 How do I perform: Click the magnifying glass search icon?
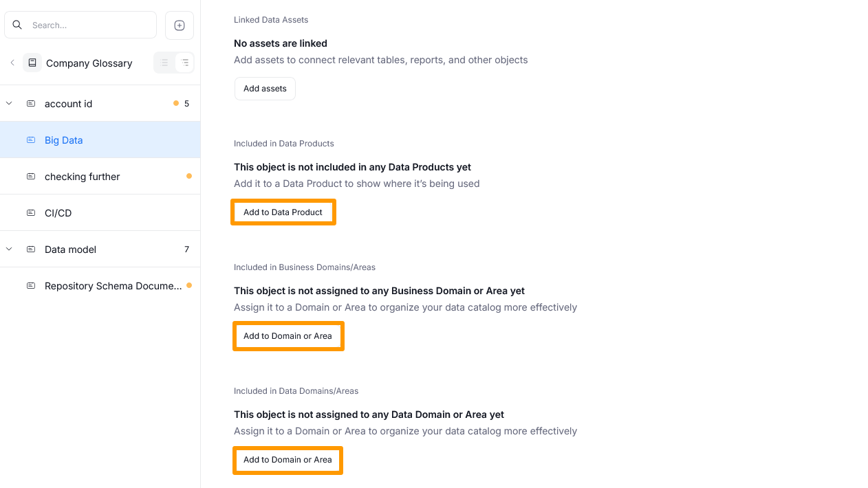(x=17, y=24)
